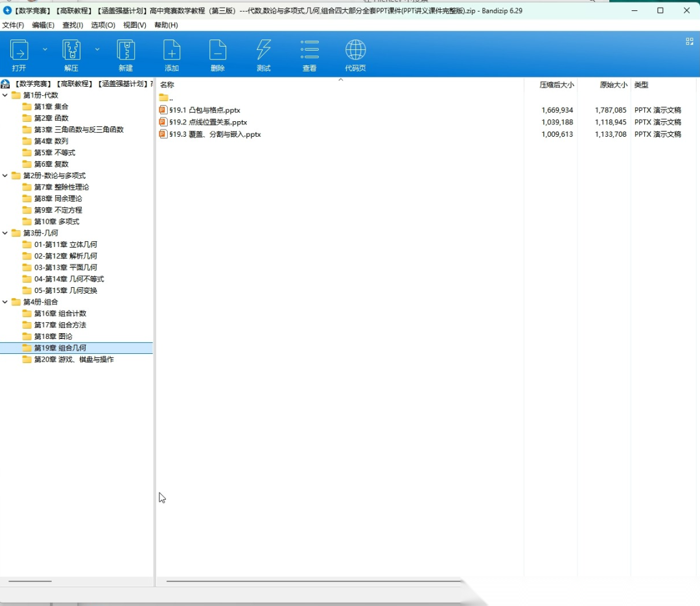The height and width of the screenshot is (606, 700).
Task: Open the dropdown arrow next to 解压
Action: (97, 49)
